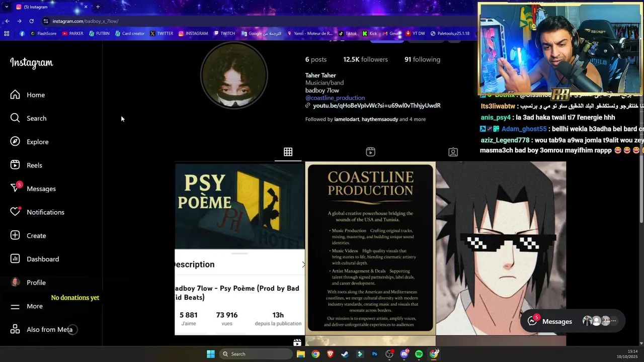Screen dimensions: 644x362
Task: Click haythemsaoudy in followed by line
Action: coord(379,119)
